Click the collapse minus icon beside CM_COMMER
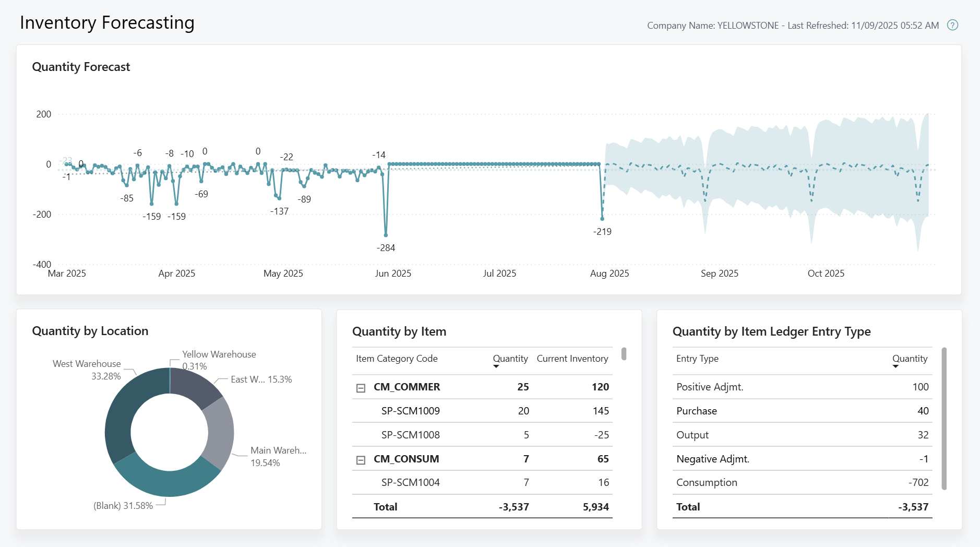Image resolution: width=980 pixels, height=547 pixels. click(360, 387)
